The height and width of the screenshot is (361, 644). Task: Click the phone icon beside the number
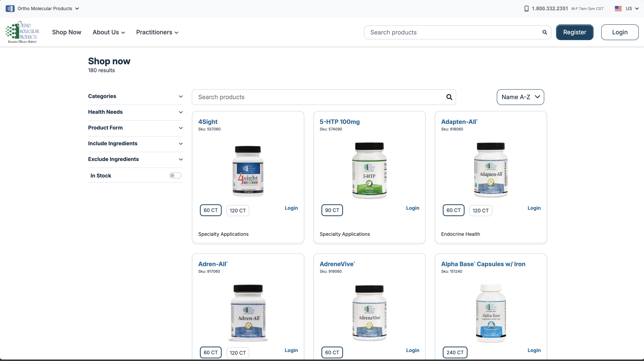pyautogui.click(x=526, y=8)
